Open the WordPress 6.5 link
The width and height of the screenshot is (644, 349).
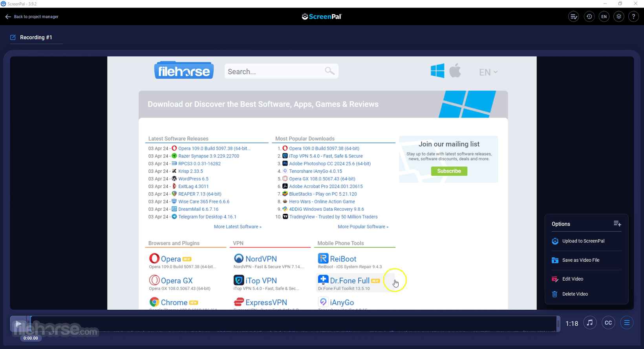[193, 179]
